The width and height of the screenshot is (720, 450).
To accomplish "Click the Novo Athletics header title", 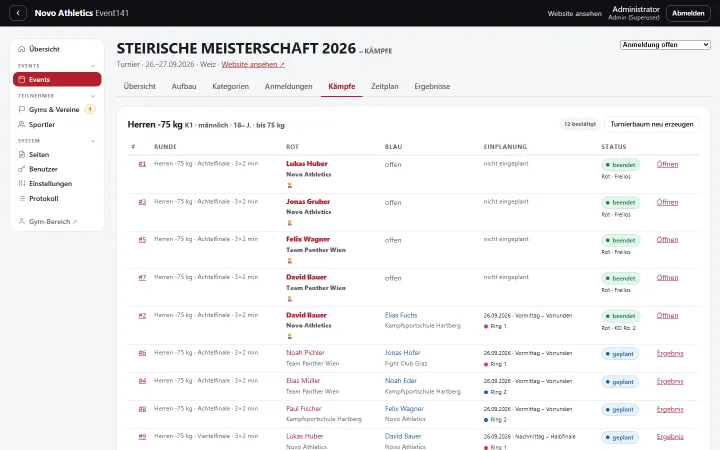I will (x=64, y=13).
